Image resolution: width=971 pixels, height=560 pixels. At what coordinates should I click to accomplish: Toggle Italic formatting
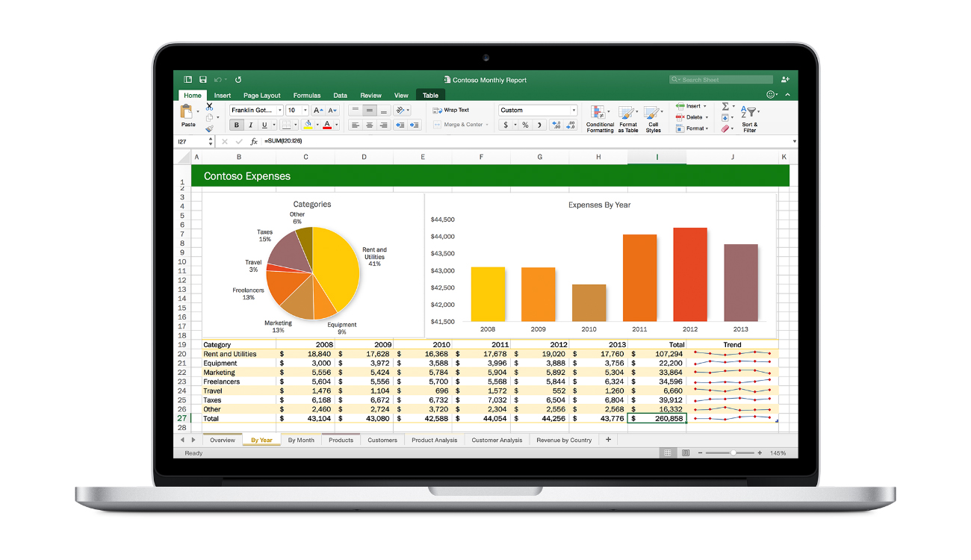(250, 125)
